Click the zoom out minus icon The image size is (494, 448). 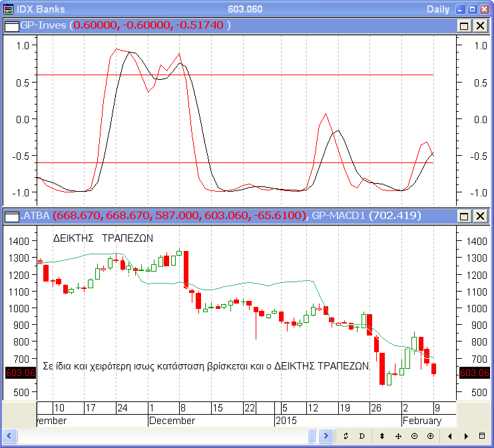[x=414, y=436]
